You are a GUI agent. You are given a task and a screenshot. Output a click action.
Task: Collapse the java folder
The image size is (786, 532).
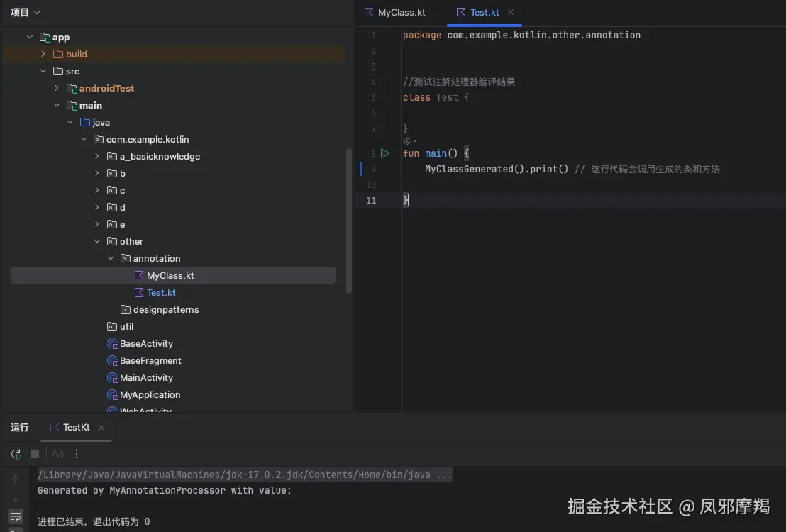(70, 122)
